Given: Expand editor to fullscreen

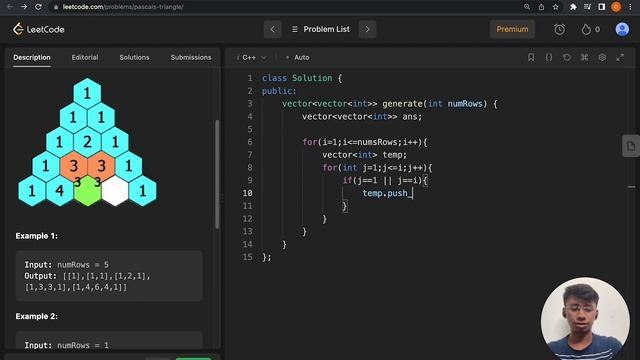Looking at the screenshot, I should click(620, 58).
